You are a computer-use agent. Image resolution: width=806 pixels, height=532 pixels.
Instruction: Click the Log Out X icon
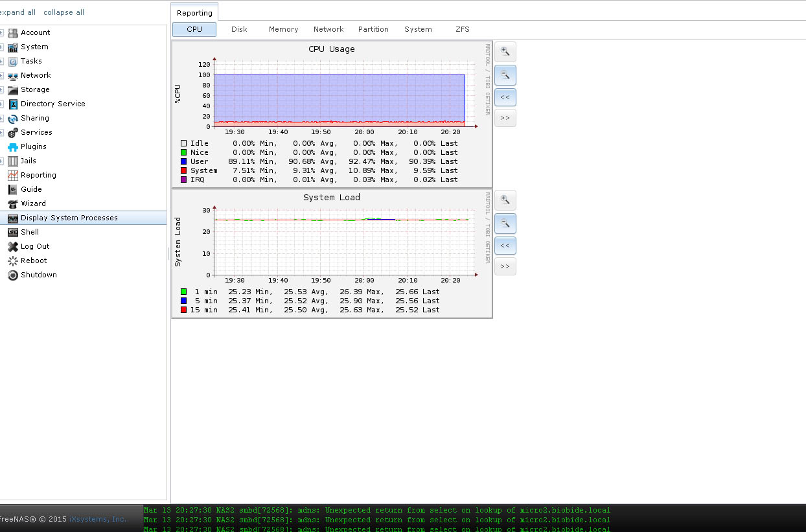(x=13, y=246)
